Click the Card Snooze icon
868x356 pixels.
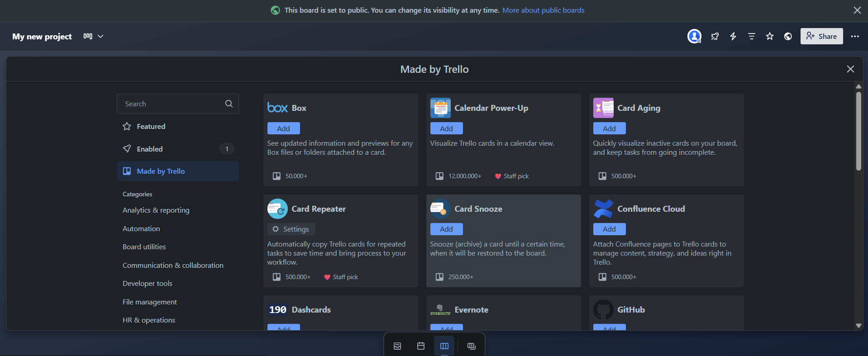(x=440, y=209)
